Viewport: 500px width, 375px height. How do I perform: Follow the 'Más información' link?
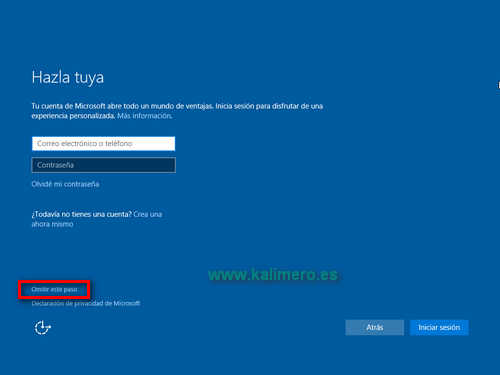pyautogui.click(x=144, y=116)
